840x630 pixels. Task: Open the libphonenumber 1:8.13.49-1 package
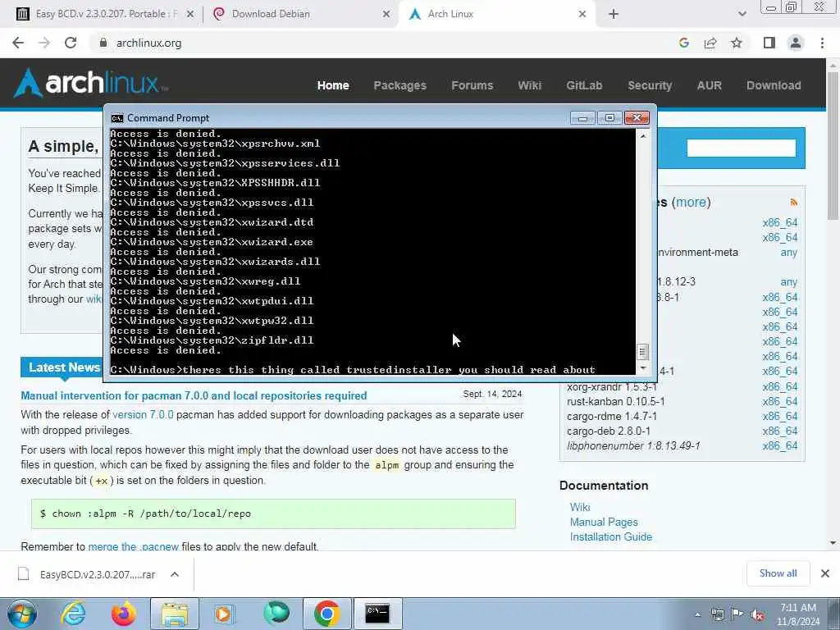point(633,445)
